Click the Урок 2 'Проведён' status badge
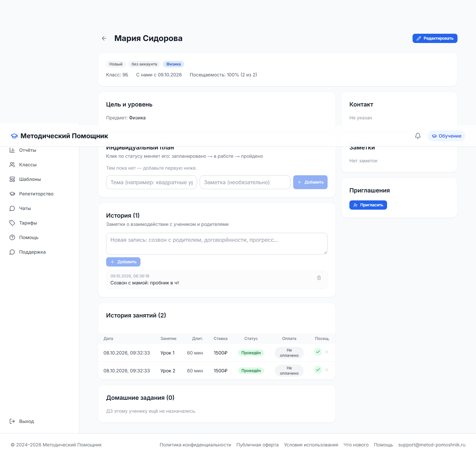Image resolution: width=476 pixels, height=456 pixels. [251, 371]
